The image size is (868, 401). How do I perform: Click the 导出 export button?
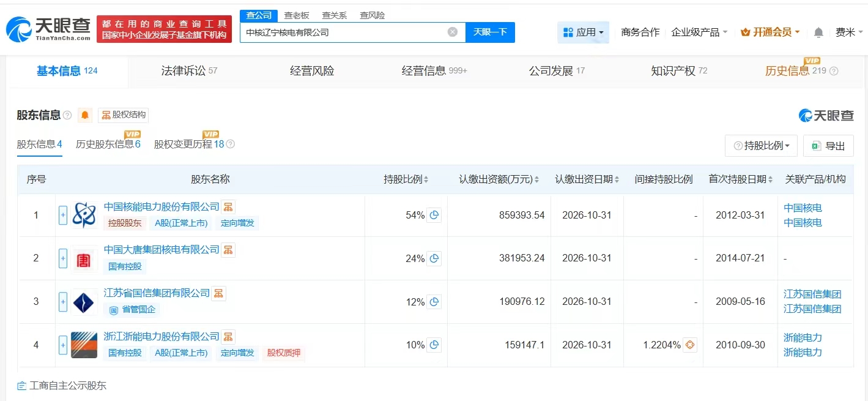[x=828, y=146]
